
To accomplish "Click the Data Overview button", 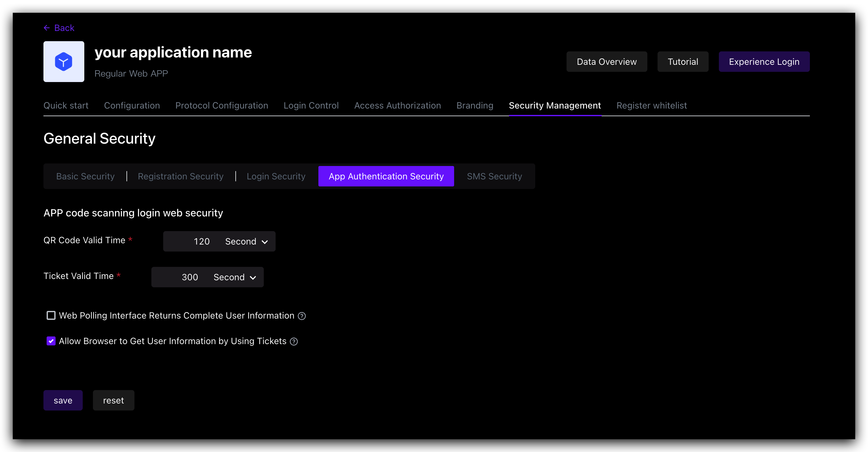I will (606, 62).
